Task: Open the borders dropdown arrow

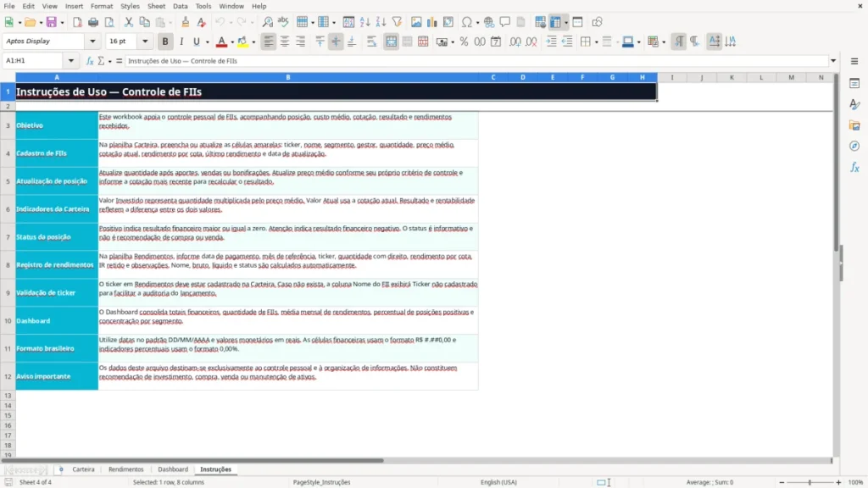Action: [x=596, y=42]
